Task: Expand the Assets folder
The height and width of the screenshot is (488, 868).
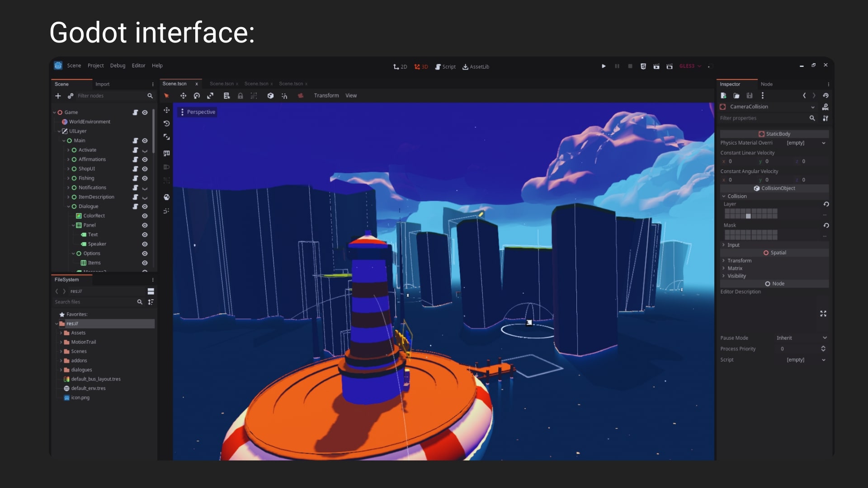Action: pyautogui.click(x=61, y=333)
